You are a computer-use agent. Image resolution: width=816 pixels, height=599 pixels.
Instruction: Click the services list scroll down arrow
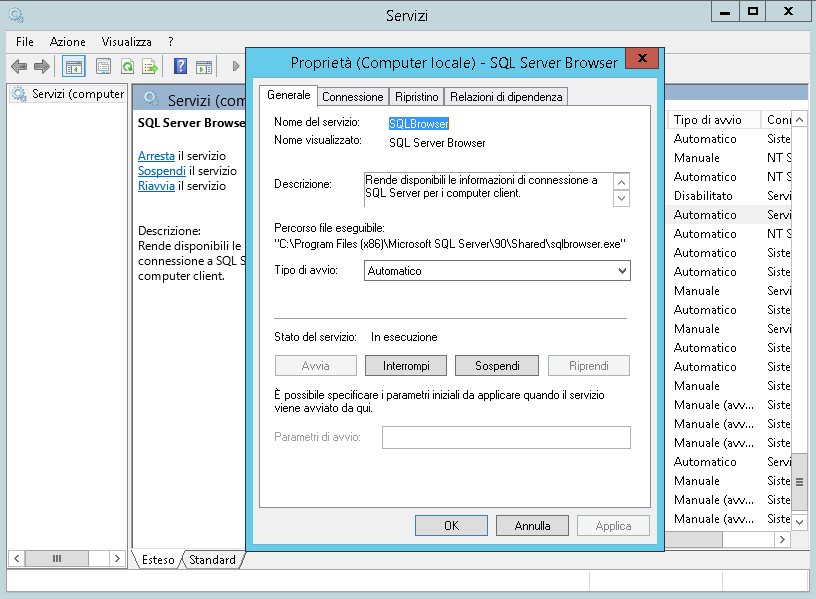(799, 521)
